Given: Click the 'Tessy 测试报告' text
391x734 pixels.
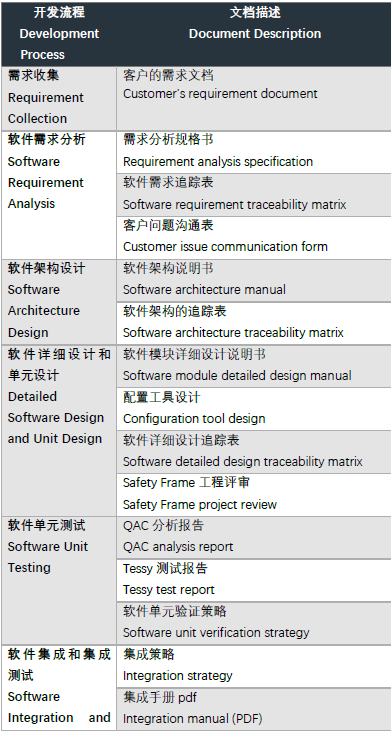Looking at the screenshot, I should (165, 568).
